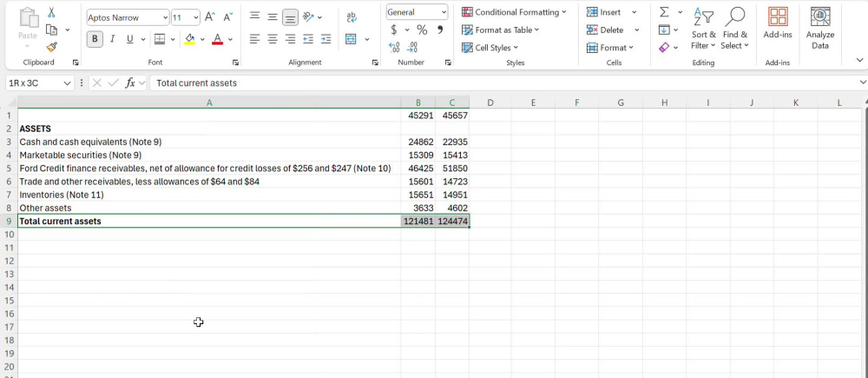The image size is (868, 378).
Task: Click the cell with value 51850
Action: point(452,168)
